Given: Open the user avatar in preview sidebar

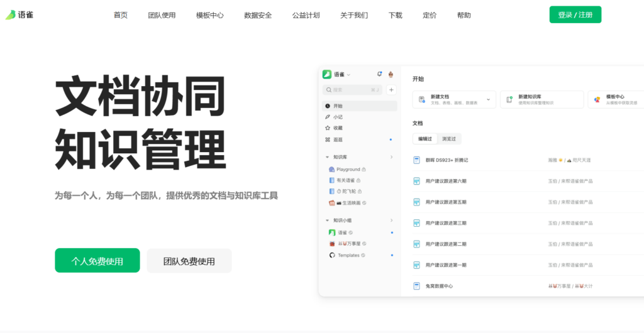Looking at the screenshot, I should click(x=391, y=74).
